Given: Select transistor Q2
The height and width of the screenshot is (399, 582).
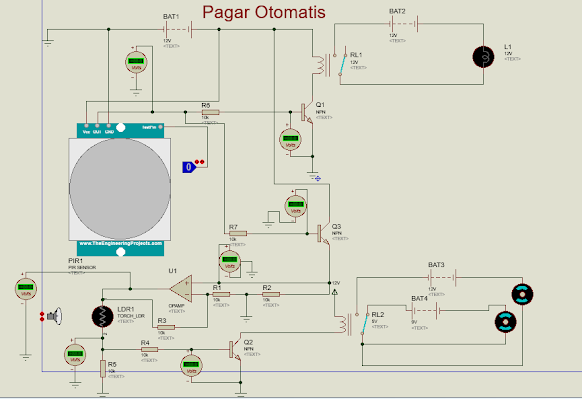Looking at the screenshot, I should (235, 350).
